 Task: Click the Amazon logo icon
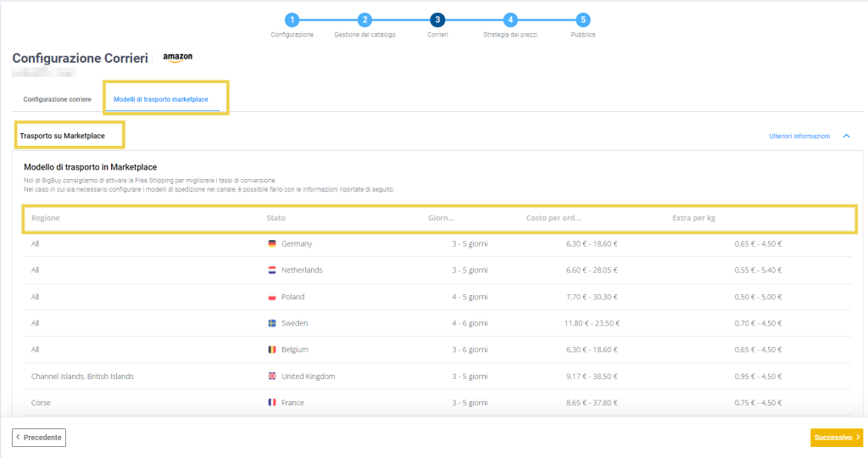[178, 58]
